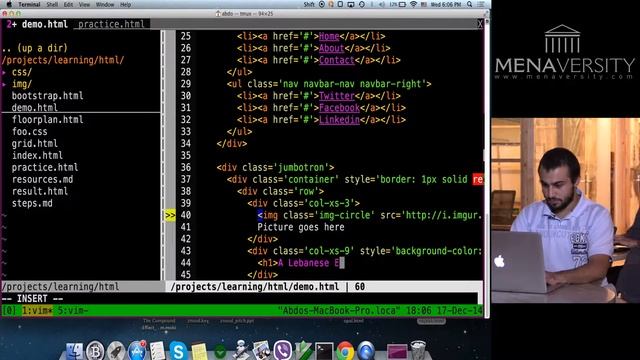Click the input source flag icon
The height and width of the screenshot is (360, 640).
[424, 4]
